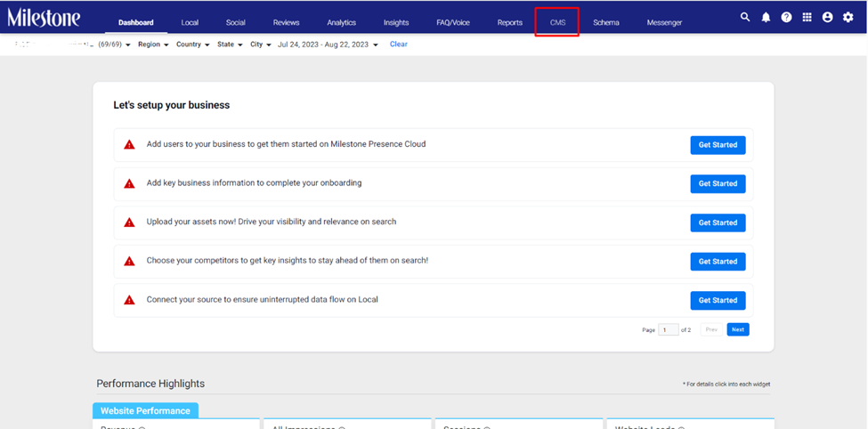This screenshot has height=429, width=868.
Task: Click warning icon beside Upload your assets
Action: point(130,222)
